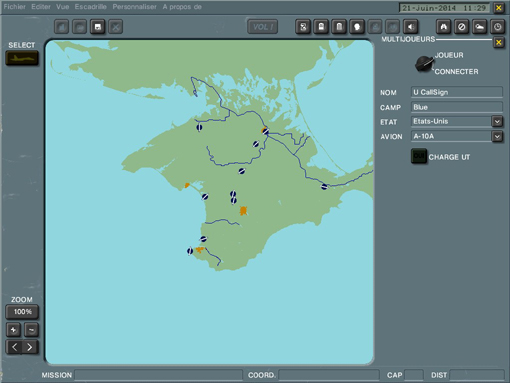Click the DIST distance readout field
Viewport: 510px width, 383px height.
point(477,375)
